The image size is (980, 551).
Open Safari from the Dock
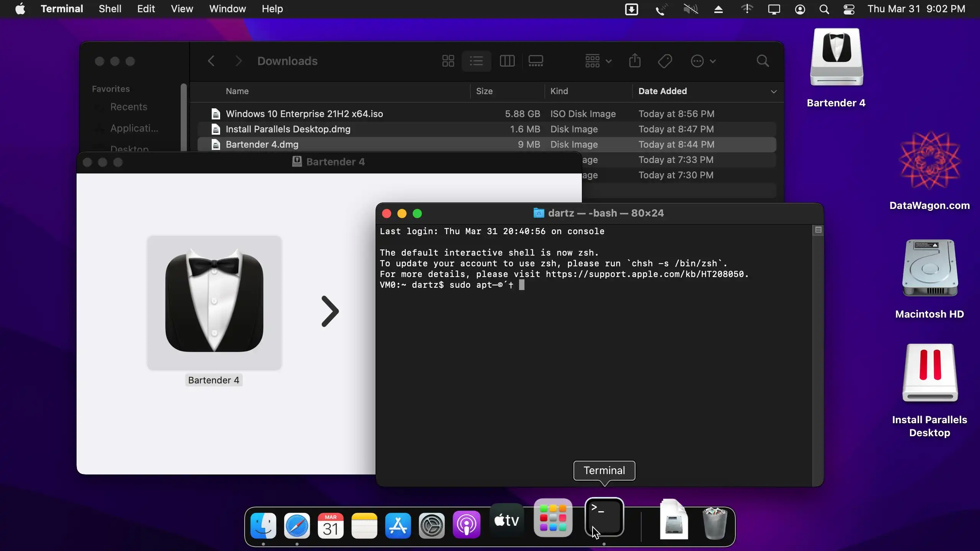tap(297, 526)
